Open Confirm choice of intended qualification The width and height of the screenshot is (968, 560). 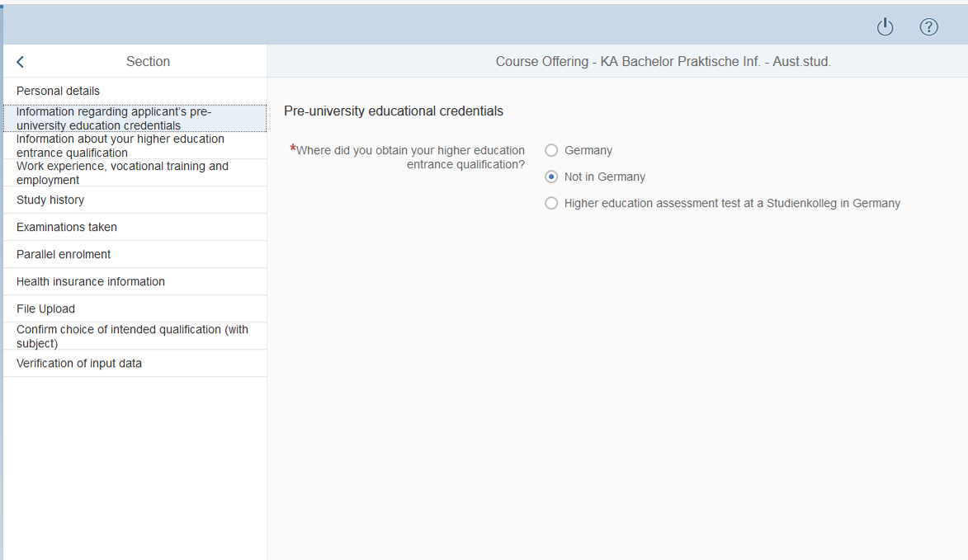tap(132, 336)
